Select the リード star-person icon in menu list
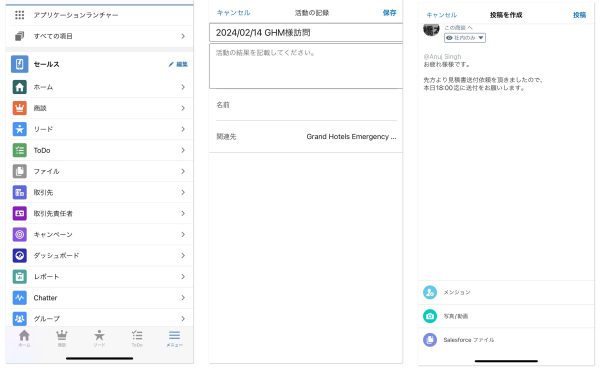Image resolution: width=600 pixels, height=368 pixels. [x=20, y=129]
